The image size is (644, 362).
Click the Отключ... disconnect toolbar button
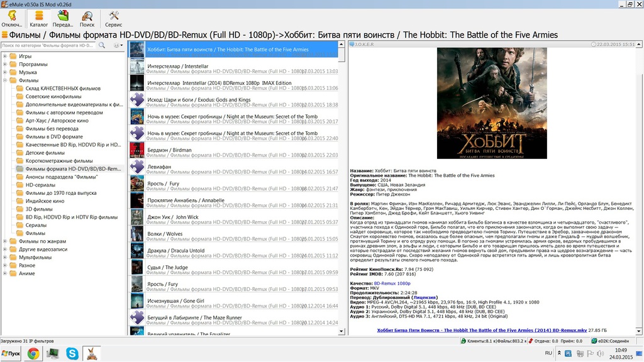pyautogui.click(x=12, y=19)
